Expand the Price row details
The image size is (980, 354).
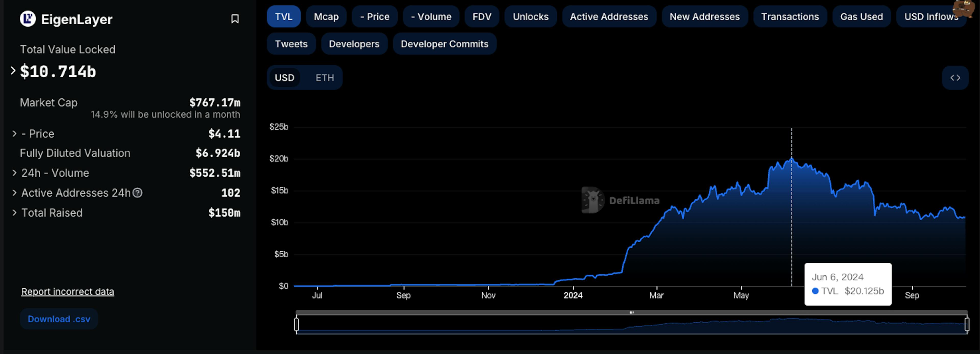[x=15, y=133]
